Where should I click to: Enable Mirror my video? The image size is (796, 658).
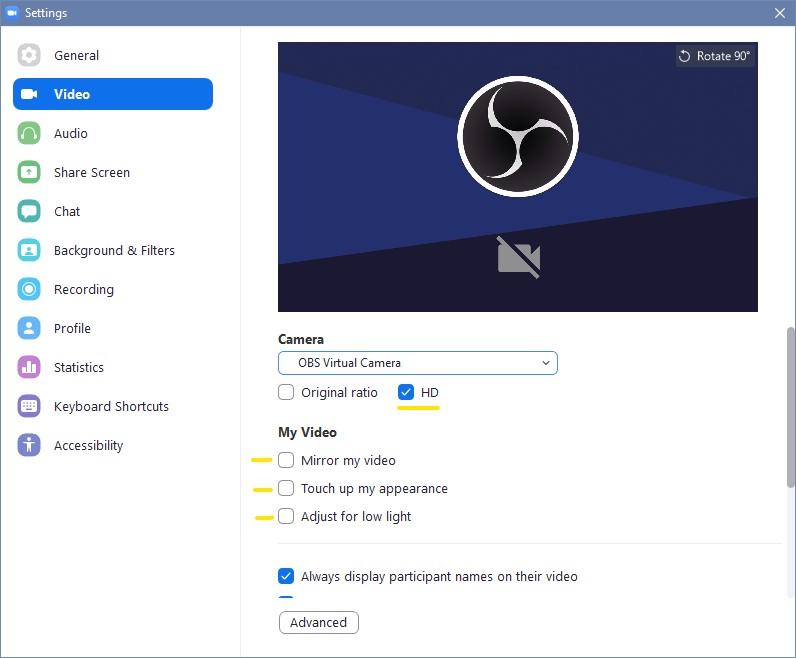click(286, 460)
